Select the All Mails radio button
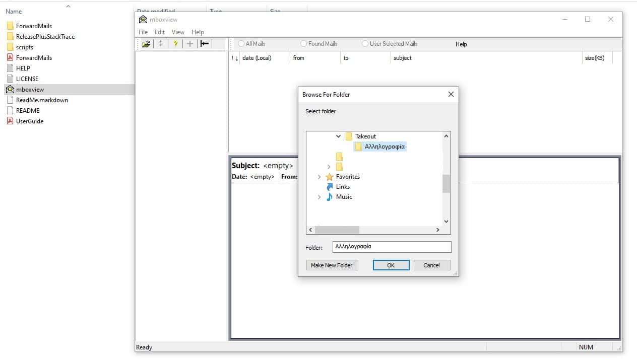 point(241,44)
